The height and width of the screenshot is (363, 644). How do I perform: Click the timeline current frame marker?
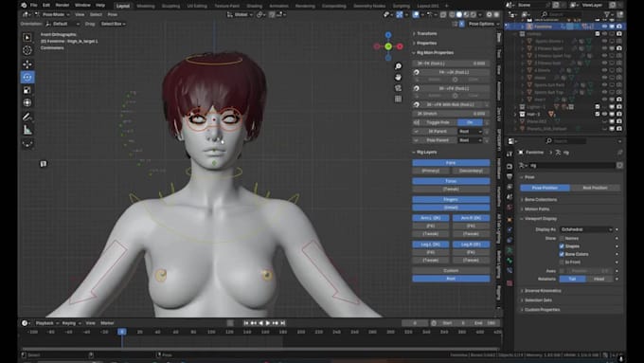pyautogui.click(x=122, y=332)
